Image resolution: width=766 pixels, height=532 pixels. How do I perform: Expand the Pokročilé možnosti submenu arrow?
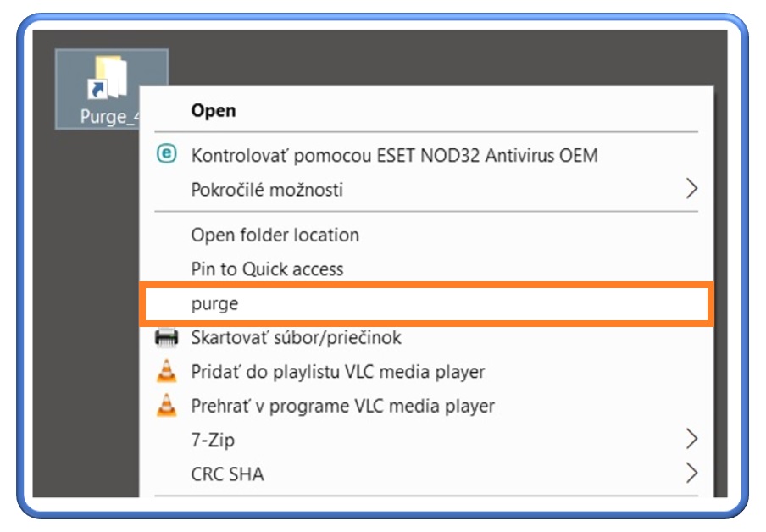pyautogui.click(x=691, y=189)
